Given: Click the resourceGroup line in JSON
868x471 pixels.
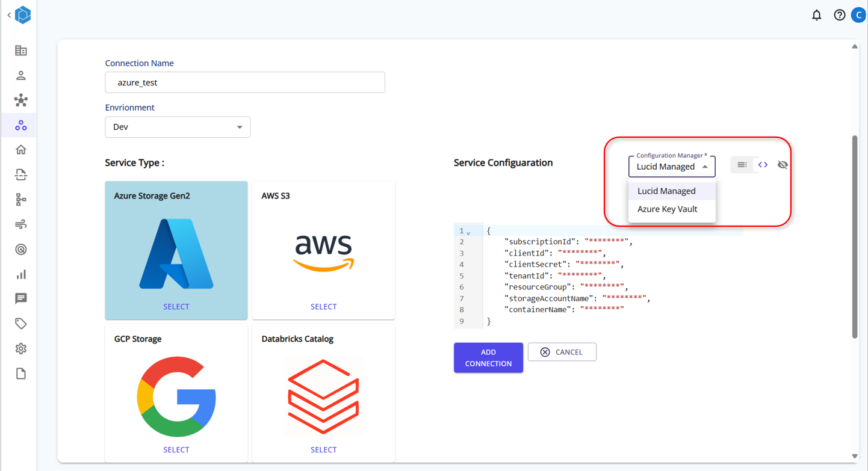Looking at the screenshot, I should pos(566,287).
